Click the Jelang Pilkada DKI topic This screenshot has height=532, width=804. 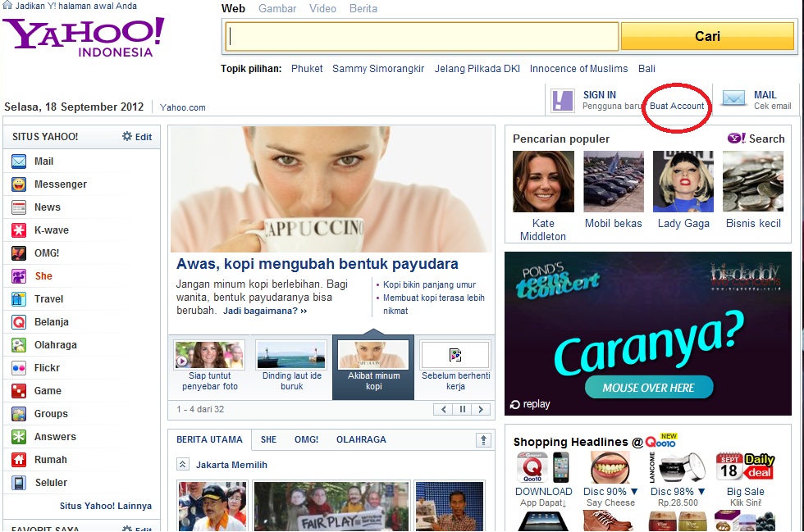[x=477, y=69]
